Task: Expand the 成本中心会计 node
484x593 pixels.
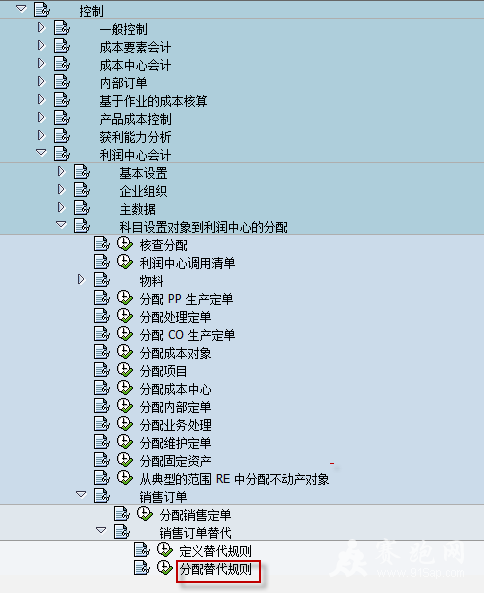Action: click(x=42, y=64)
